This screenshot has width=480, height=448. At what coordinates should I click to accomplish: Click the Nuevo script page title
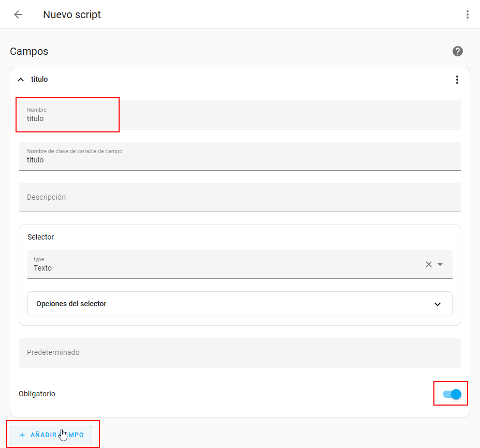[72, 14]
